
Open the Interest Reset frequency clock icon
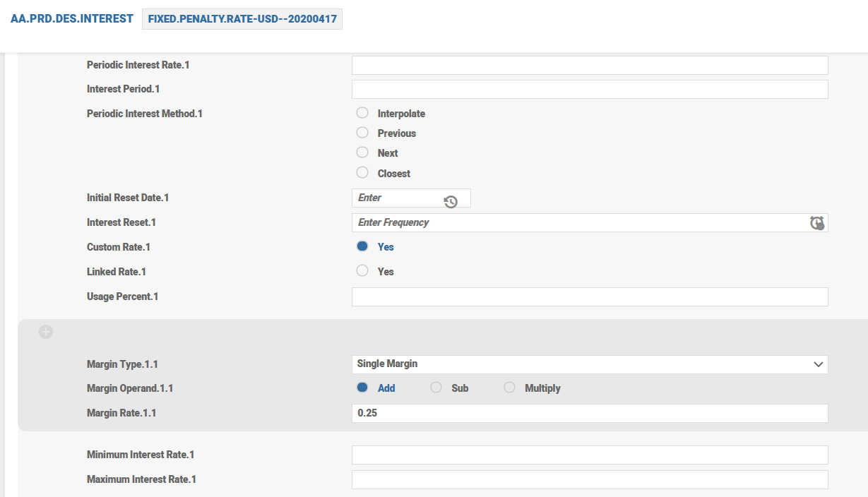coord(817,223)
